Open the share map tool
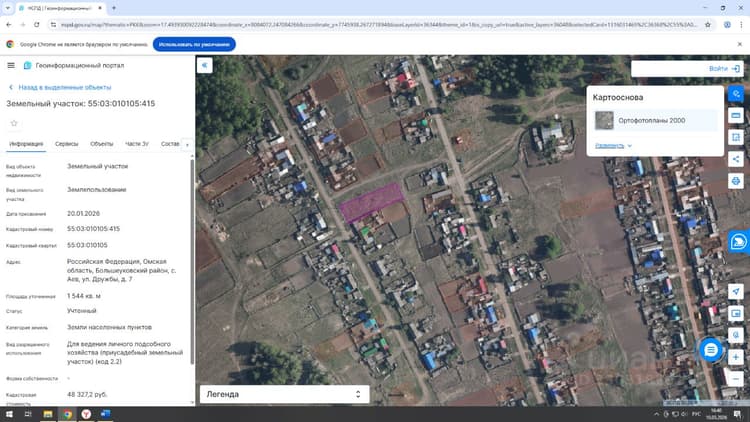The height and width of the screenshot is (422, 750). (x=736, y=159)
